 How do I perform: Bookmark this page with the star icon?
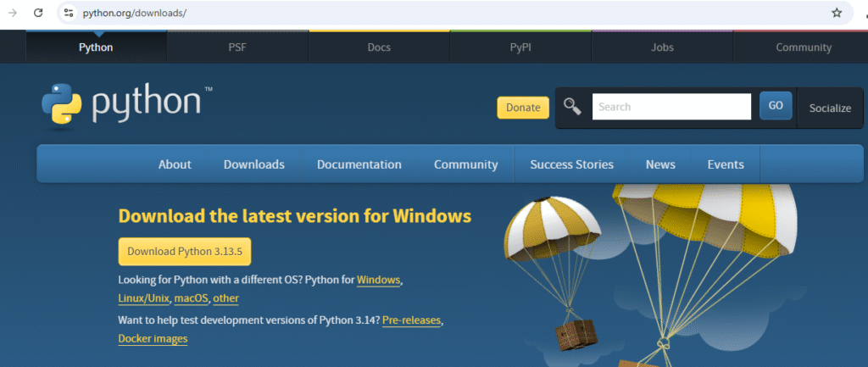[x=837, y=13]
